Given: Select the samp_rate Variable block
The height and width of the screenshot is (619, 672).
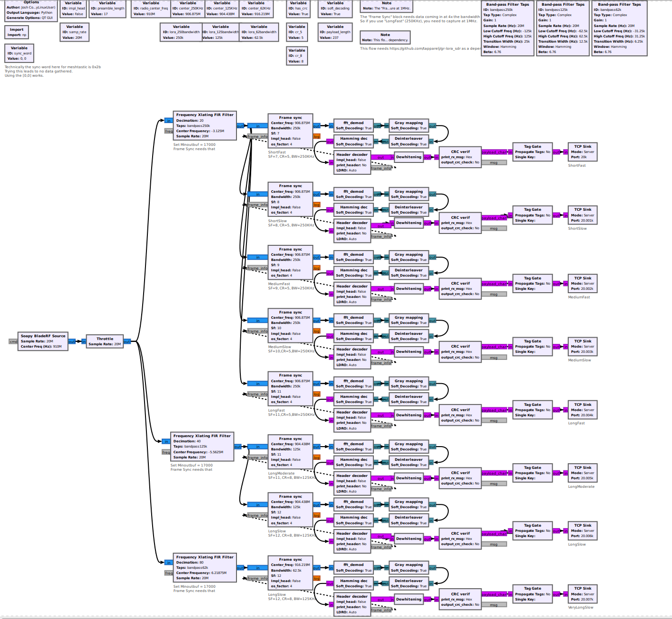Looking at the screenshot, I should pos(74,32).
